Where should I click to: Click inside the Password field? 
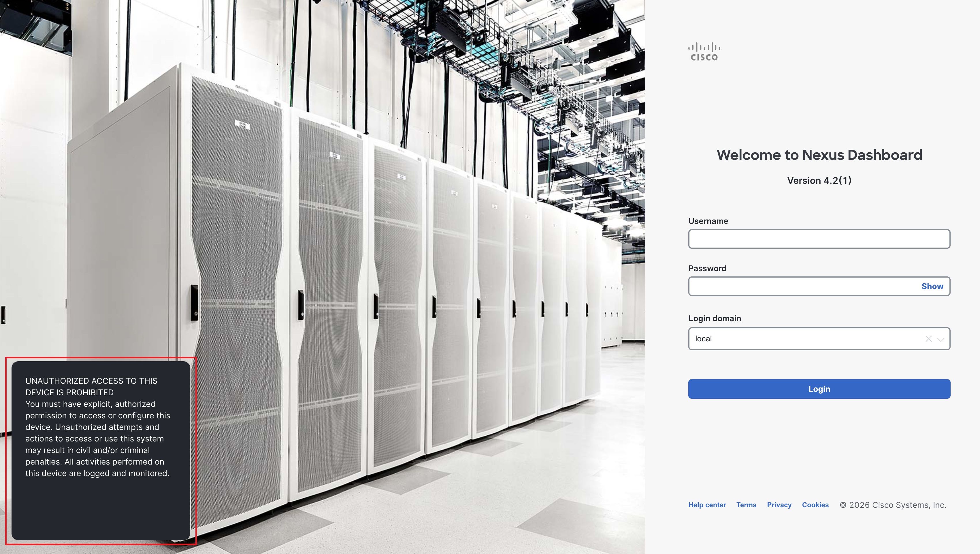pyautogui.click(x=799, y=286)
